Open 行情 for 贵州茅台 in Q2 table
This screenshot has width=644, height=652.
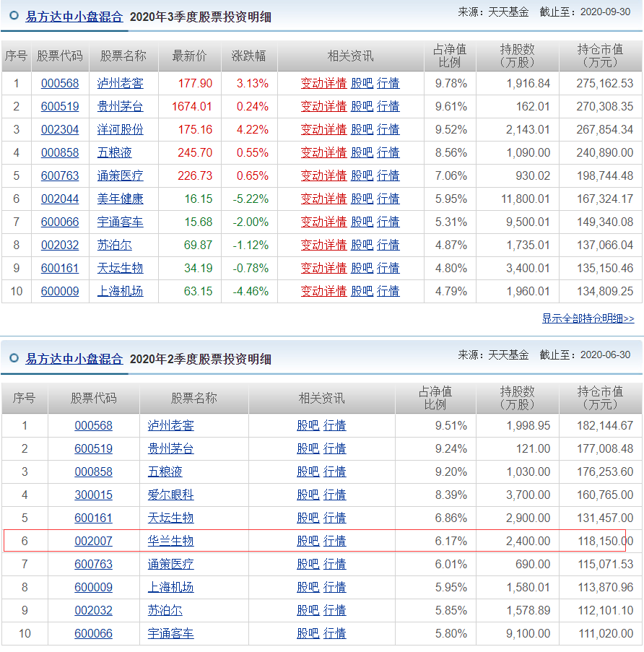[x=335, y=448]
